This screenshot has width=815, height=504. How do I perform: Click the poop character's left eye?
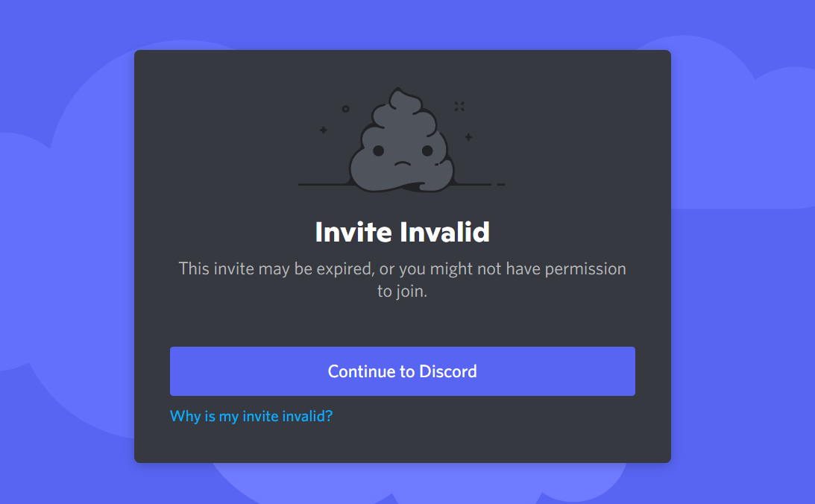(x=378, y=151)
